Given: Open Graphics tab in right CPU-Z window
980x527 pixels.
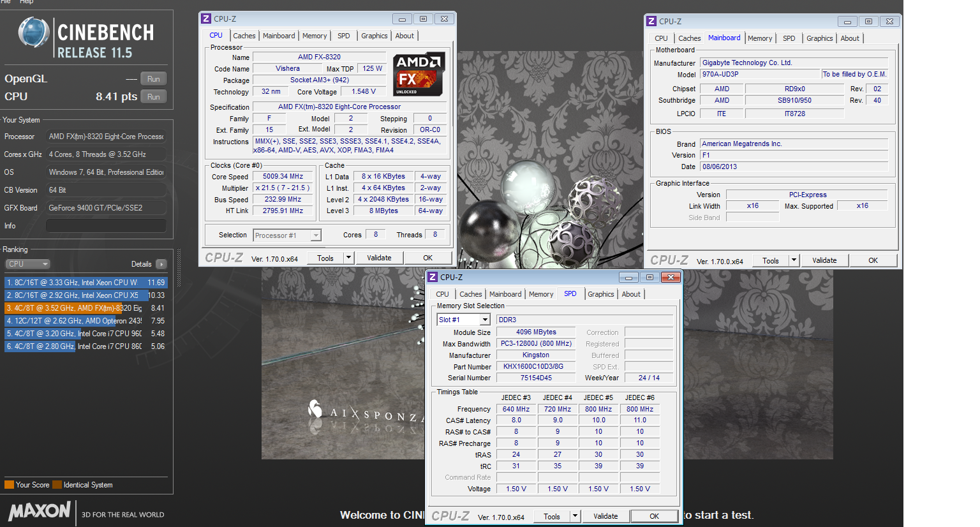Looking at the screenshot, I should pos(820,38).
